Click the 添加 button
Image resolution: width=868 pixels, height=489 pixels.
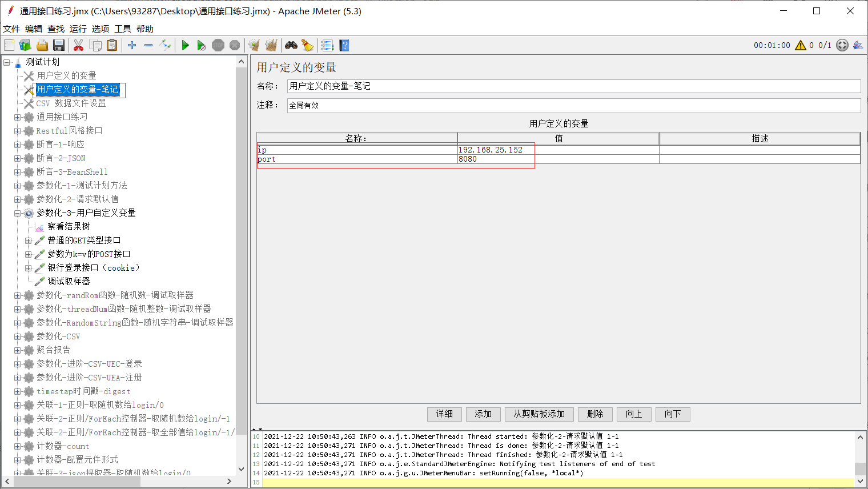[x=483, y=414]
